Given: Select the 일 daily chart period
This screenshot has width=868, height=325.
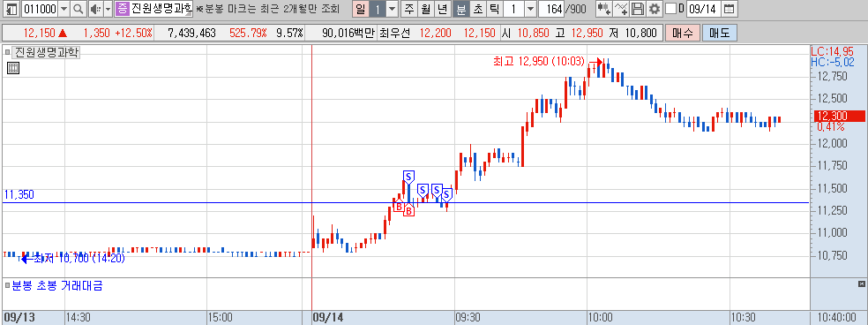Looking at the screenshot, I should pyautogui.click(x=361, y=9).
